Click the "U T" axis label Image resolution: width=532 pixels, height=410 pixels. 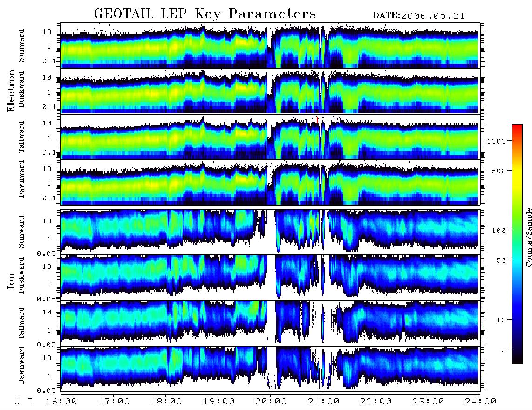pyautogui.click(x=23, y=402)
